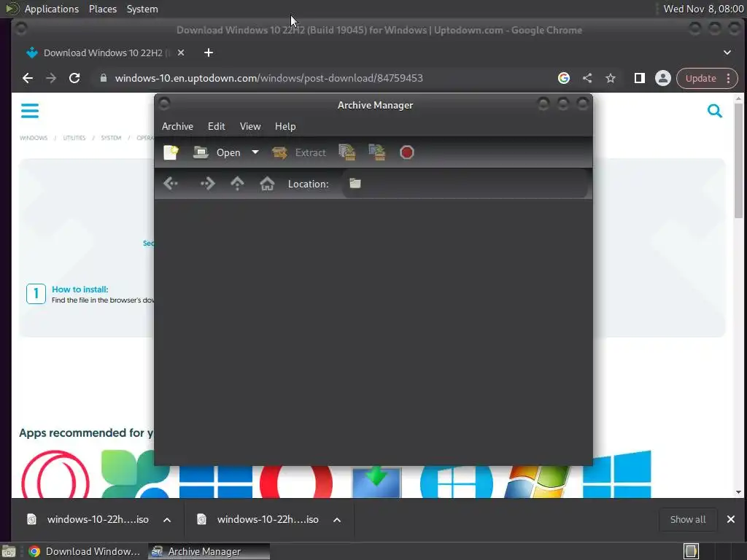The height and width of the screenshot is (560, 747).
Task: Add a folder to archive icon
Action: click(377, 152)
